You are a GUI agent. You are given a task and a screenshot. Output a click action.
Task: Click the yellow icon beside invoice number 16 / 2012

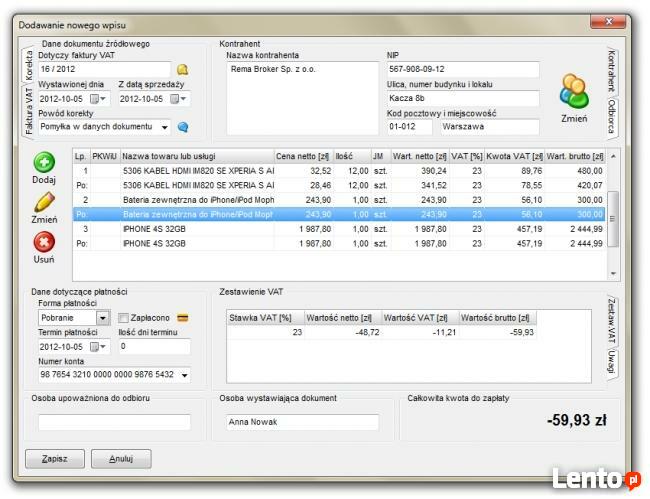[182, 70]
